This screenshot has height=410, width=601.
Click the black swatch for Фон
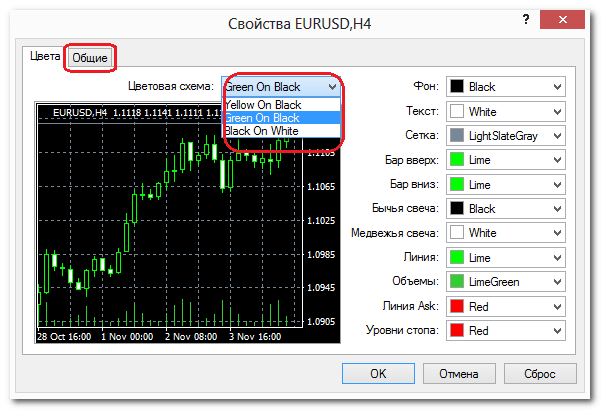click(x=457, y=86)
